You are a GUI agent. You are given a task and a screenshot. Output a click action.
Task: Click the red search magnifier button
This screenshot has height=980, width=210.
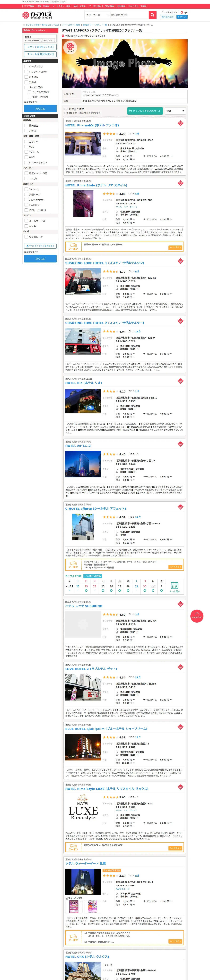[152, 15]
